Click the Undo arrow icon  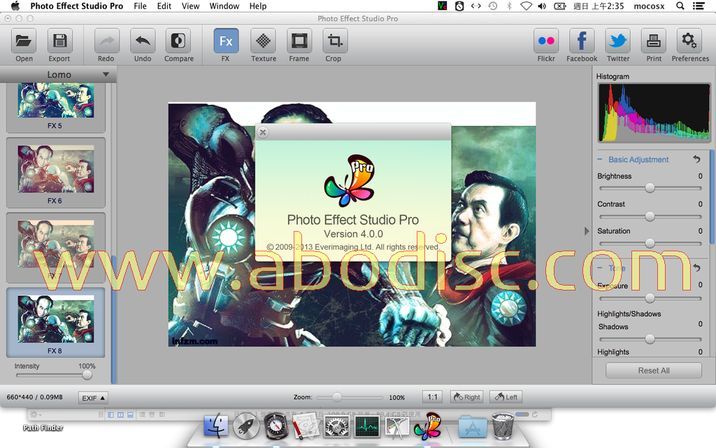coord(142,42)
